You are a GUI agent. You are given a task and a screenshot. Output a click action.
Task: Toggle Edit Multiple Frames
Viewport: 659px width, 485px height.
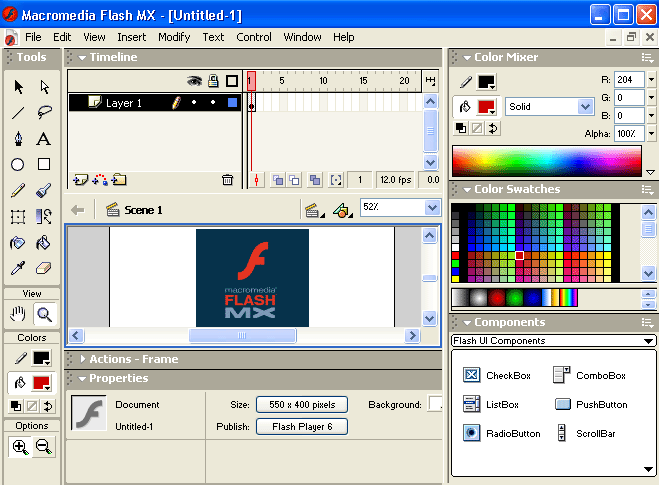[314, 180]
